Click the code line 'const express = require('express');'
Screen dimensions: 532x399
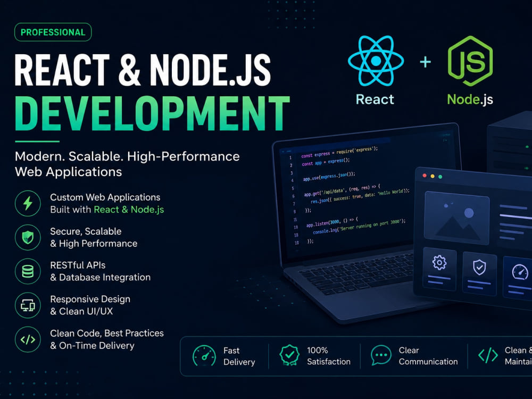pos(339,152)
